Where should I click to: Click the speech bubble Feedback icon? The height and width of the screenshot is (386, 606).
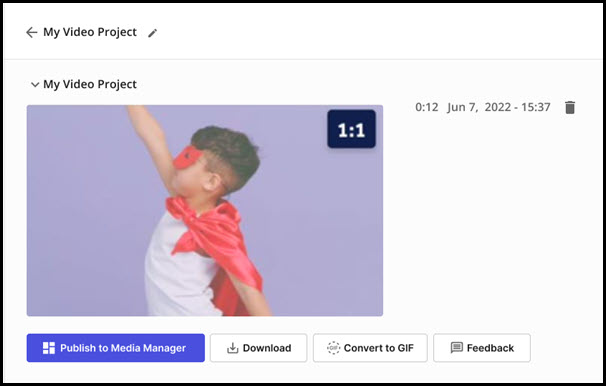456,348
